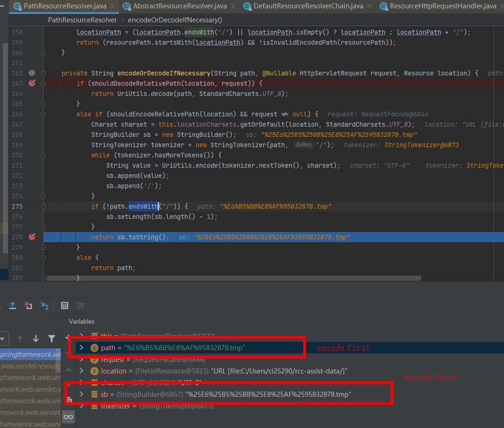The width and height of the screenshot is (504, 428).
Task: Click the override gutter icon at line 262
Action: 32,73
